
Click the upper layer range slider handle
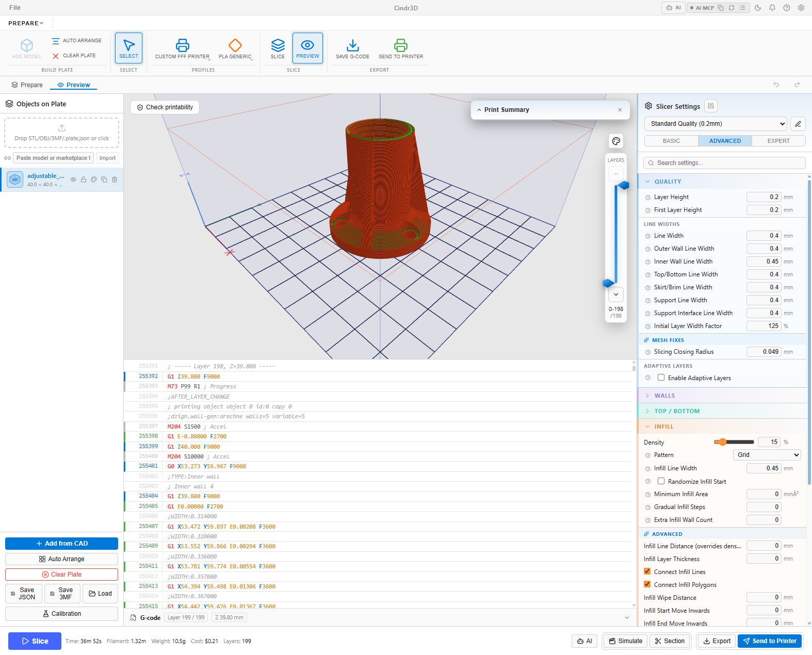click(623, 185)
